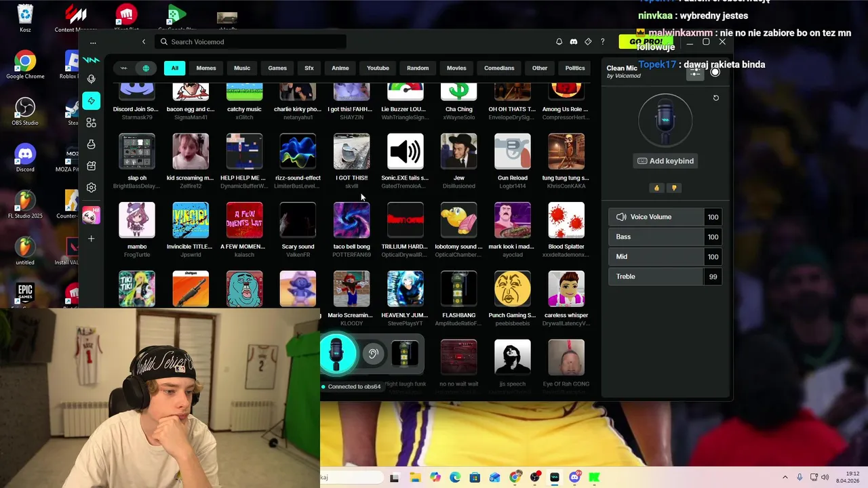Click the Search Voicemod field

pos(251,42)
